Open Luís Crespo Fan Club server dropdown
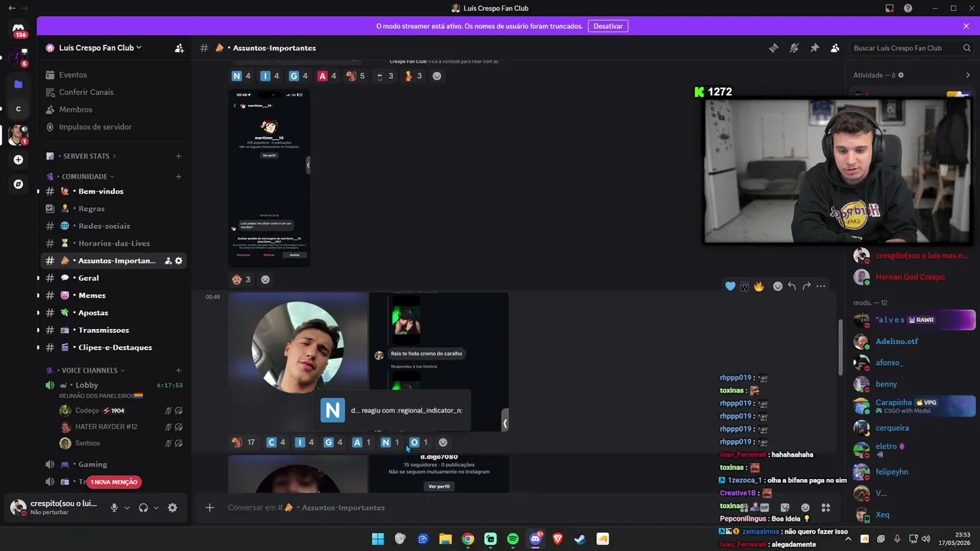Viewport: 980px width, 551px height. click(100, 47)
